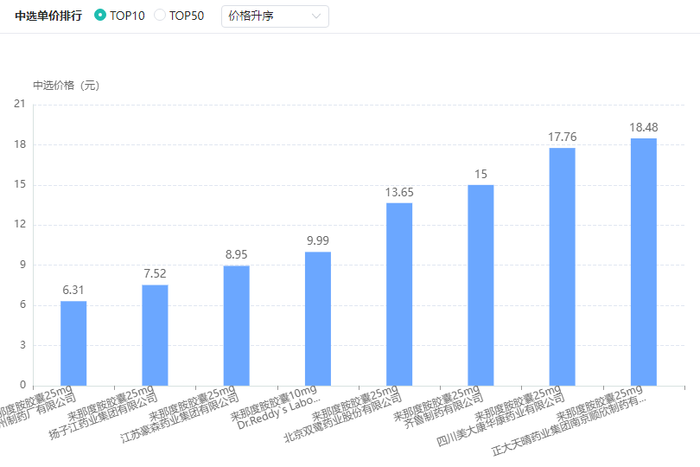Click the 9.99 value label
Screen dimensions: 700x467
point(318,241)
